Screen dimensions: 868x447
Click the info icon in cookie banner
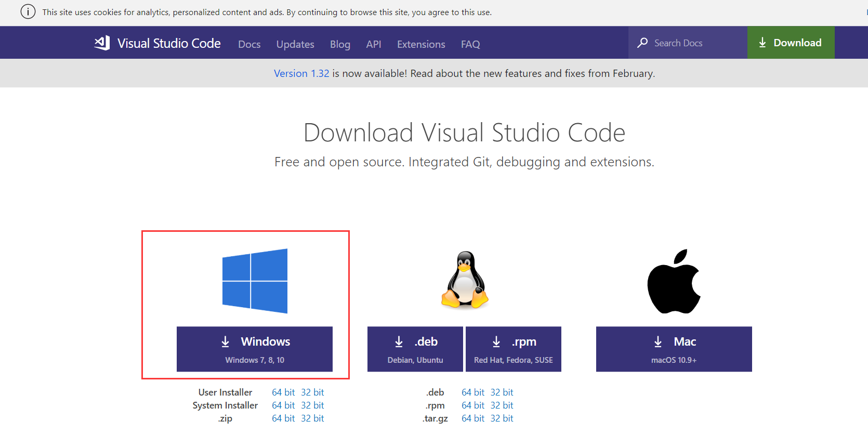click(x=28, y=11)
